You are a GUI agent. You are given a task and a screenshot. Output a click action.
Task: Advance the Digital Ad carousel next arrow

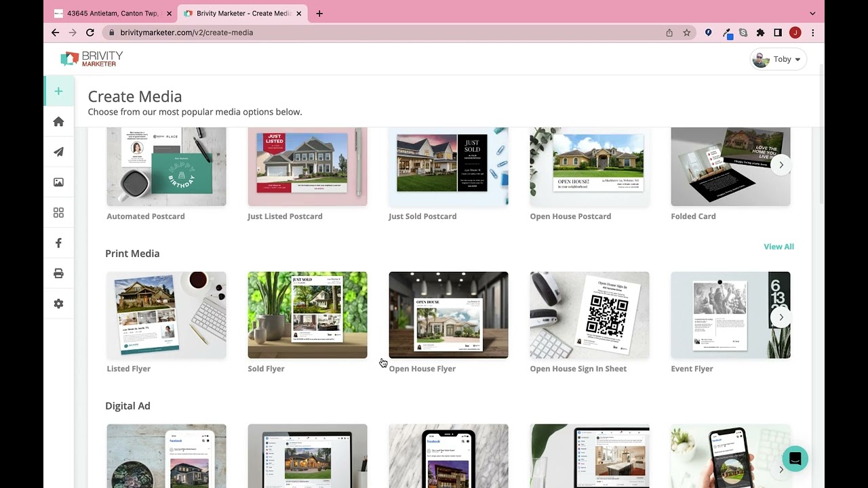[x=781, y=469]
